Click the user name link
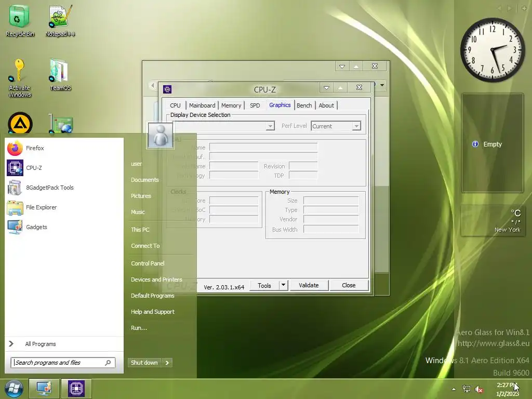Image resolution: width=532 pixels, height=399 pixels. point(137,164)
